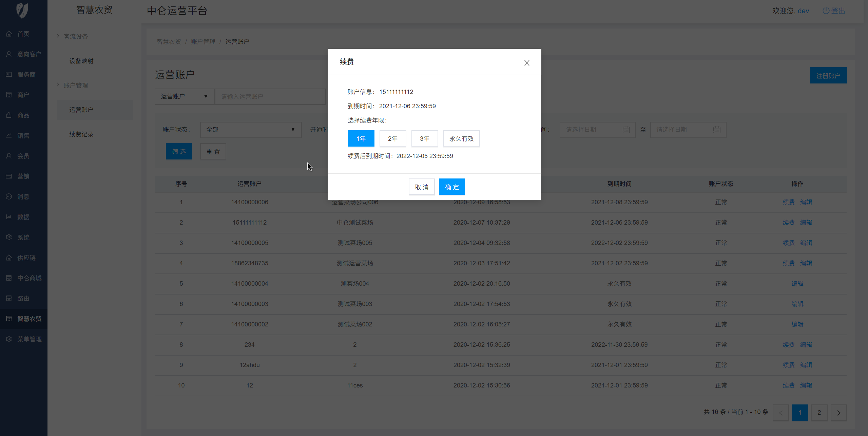The height and width of the screenshot is (436, 868).
Task: Choose the 2年 renewal period
Action: pos(392,138)
